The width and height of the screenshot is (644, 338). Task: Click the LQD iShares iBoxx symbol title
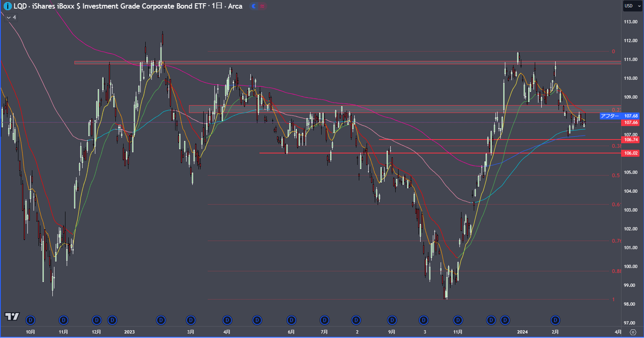point(110,6)
